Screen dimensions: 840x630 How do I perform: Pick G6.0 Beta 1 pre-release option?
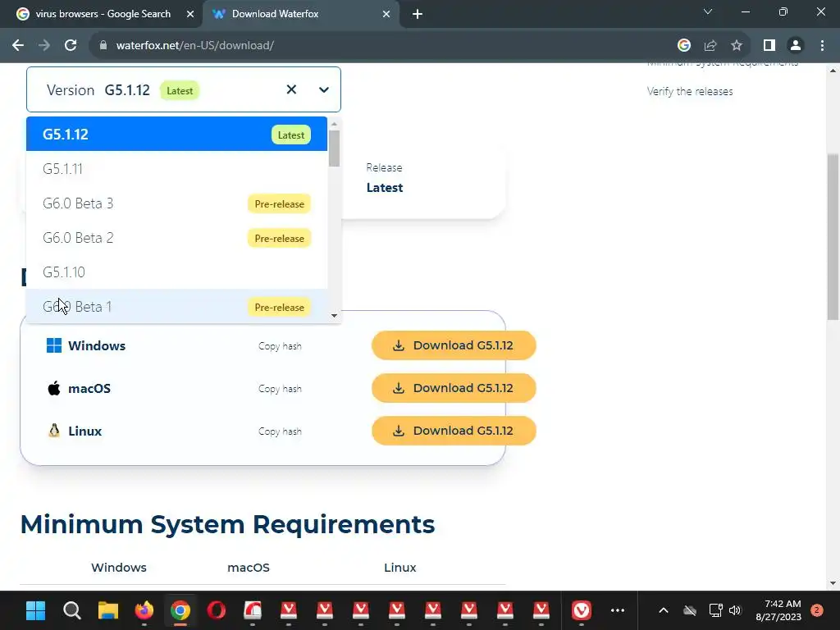[177, 307]
